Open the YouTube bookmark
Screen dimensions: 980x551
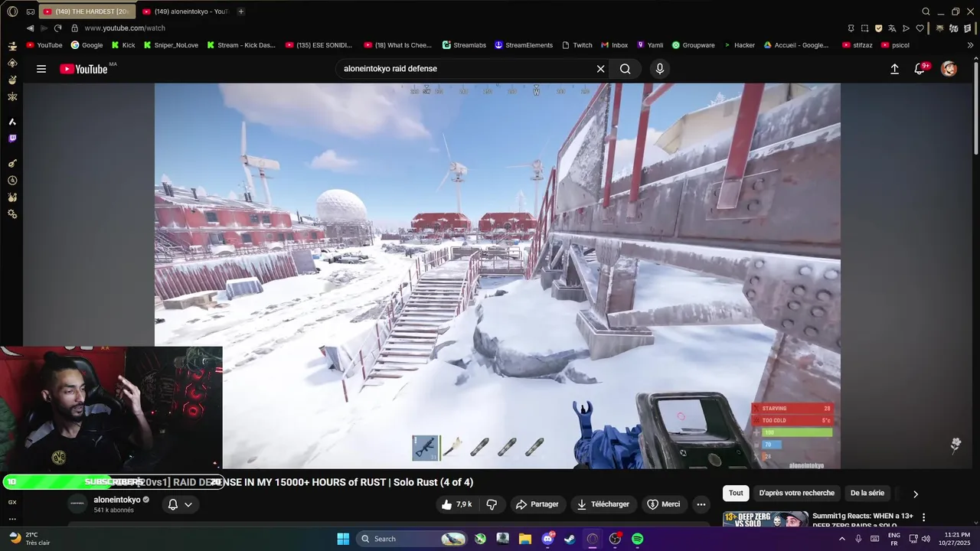pos(44,45)
